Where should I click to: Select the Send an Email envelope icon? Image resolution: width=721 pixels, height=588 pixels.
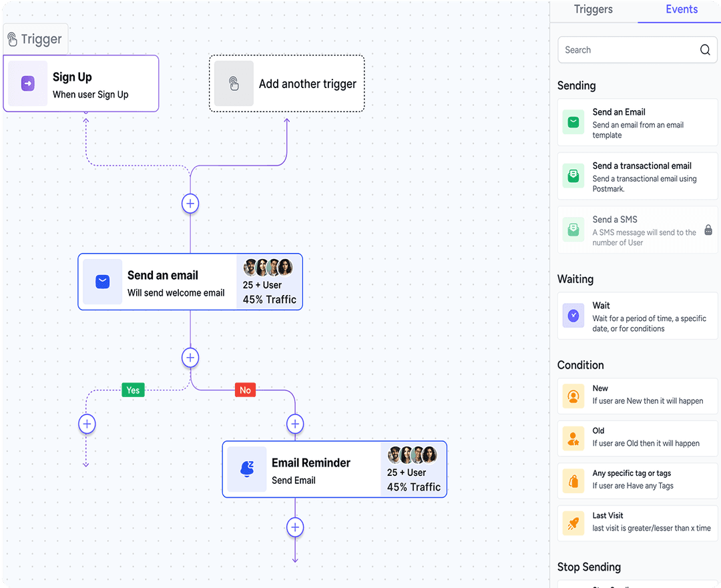click(573, 122)
